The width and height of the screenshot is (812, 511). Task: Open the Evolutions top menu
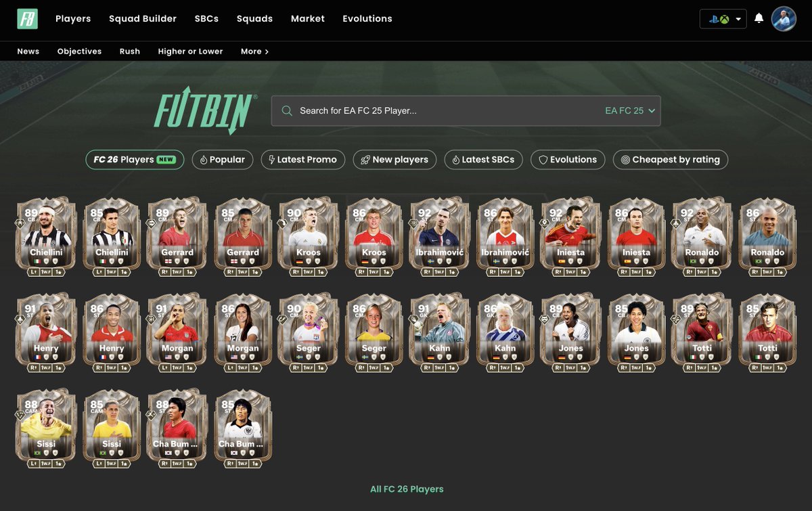(x=367, y=19)
